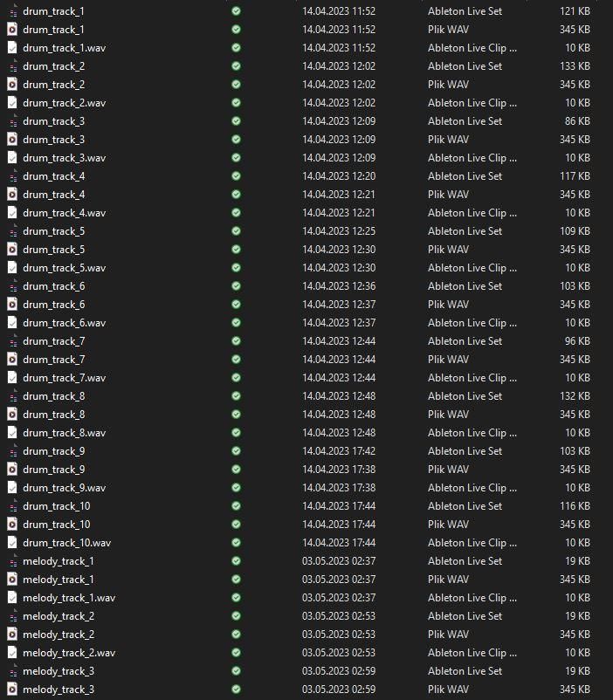Click the 117 KB size value

click(x=575, y=176)
